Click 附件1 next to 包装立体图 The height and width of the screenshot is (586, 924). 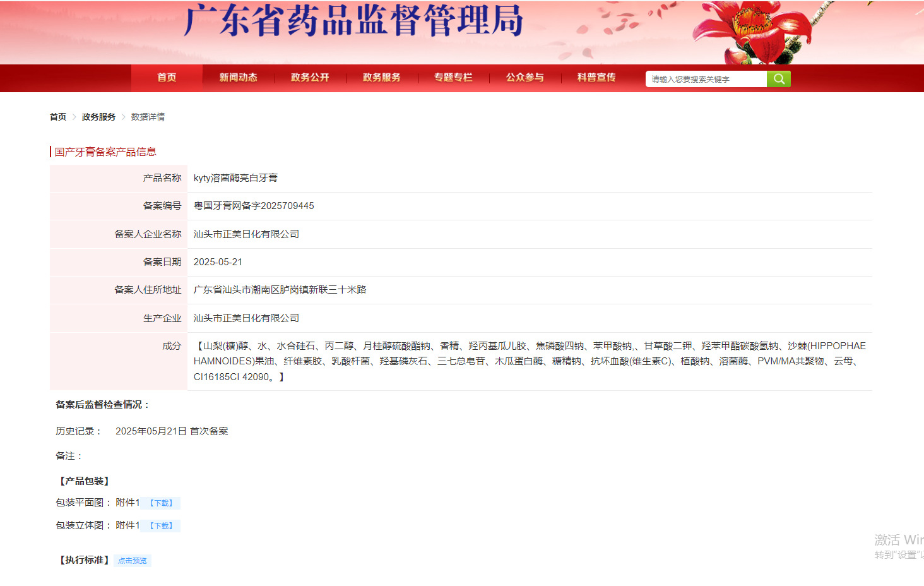point(128,525)
